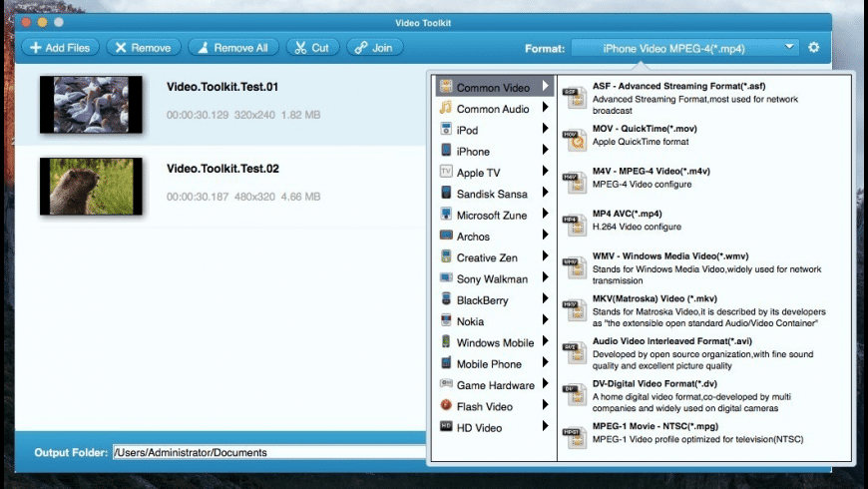The height and width of the screenshot is (489, 868).
Task: Click the MOV QuickTime format icon
Action: pyautogui.click(x=575, y=141)
